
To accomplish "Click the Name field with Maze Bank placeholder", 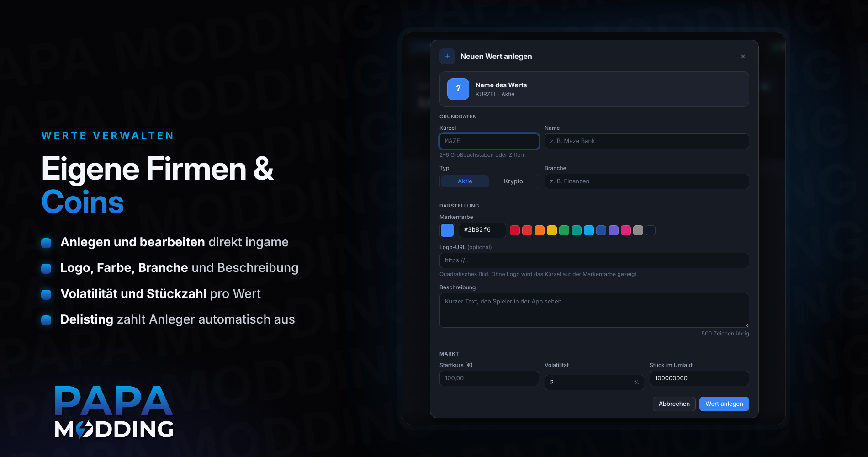I will coord(647,141).
